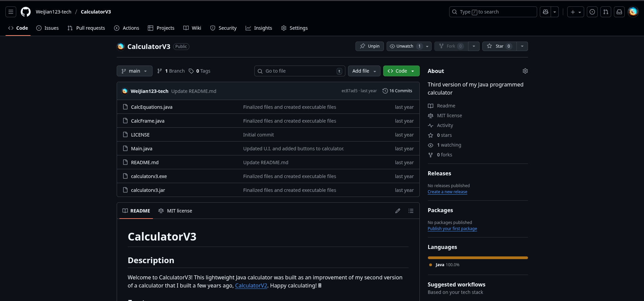This screenshot has height=301, width=644.
Task: Open pull requests shortcut icon in header
Action: pyautogui.click(x=606, y=12)
